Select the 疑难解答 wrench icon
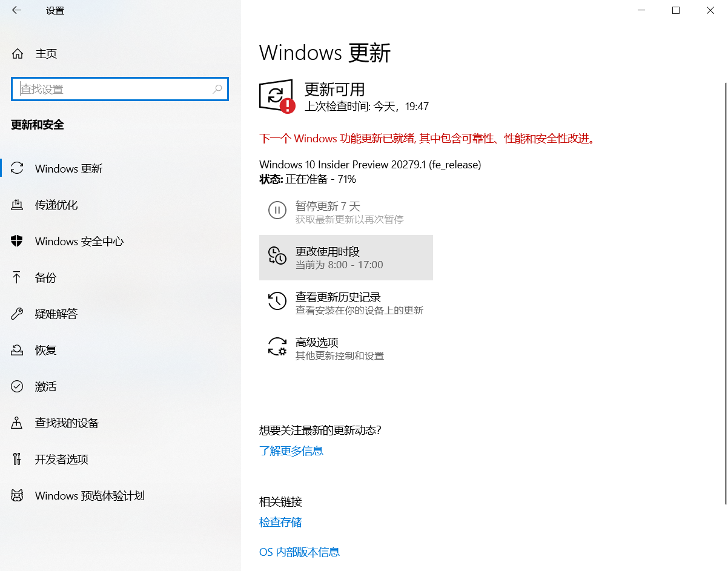Screen dimensions: 728x571 click(x=17, y=314)
